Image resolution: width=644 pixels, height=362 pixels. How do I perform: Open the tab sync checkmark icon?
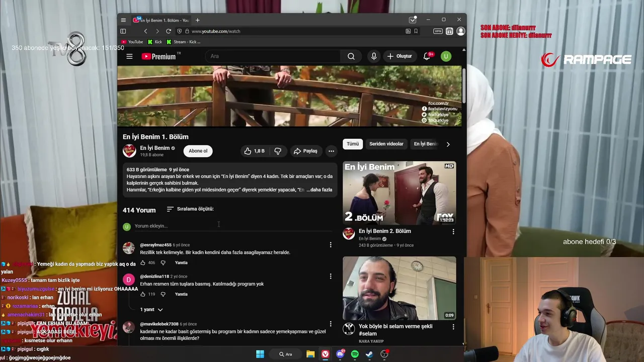(413, 20)
